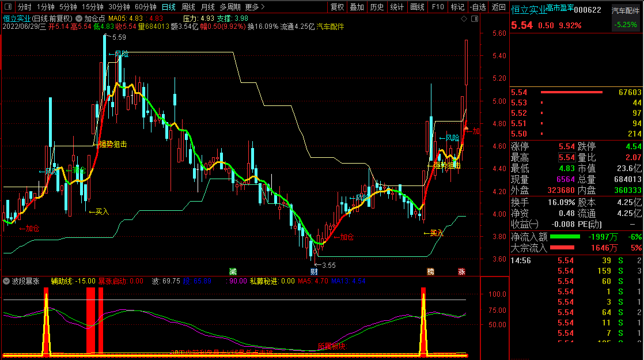Click the 5.59 high price label on chart
The height and width of the screenshot is (360, 644).
[x=119, y=37]
